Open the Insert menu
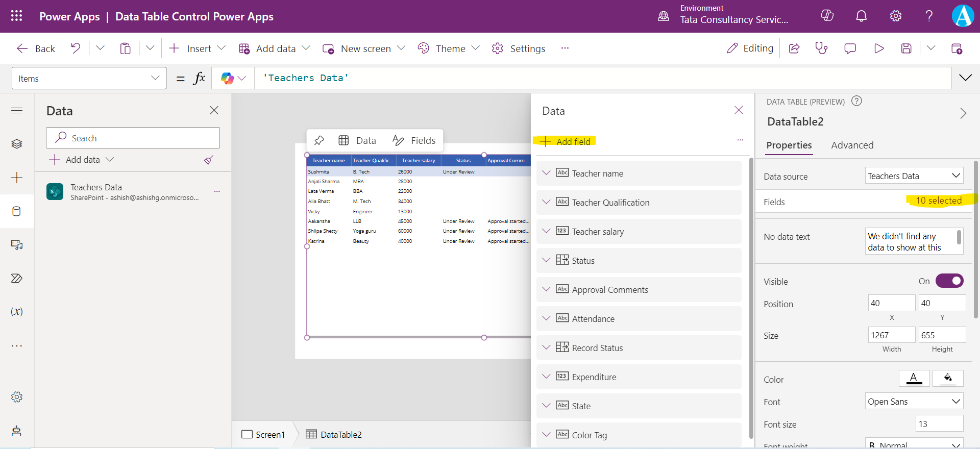980x449 pixels. click(198, 48)
